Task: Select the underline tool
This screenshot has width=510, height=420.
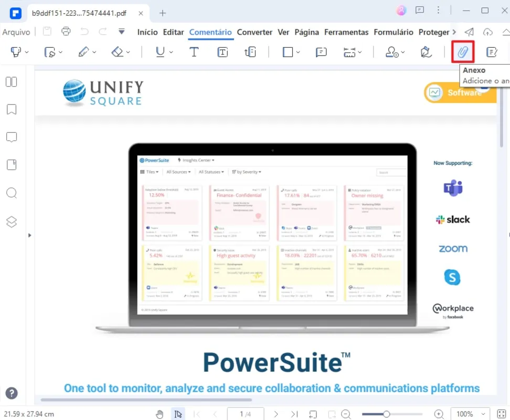Action: [161, 52]
